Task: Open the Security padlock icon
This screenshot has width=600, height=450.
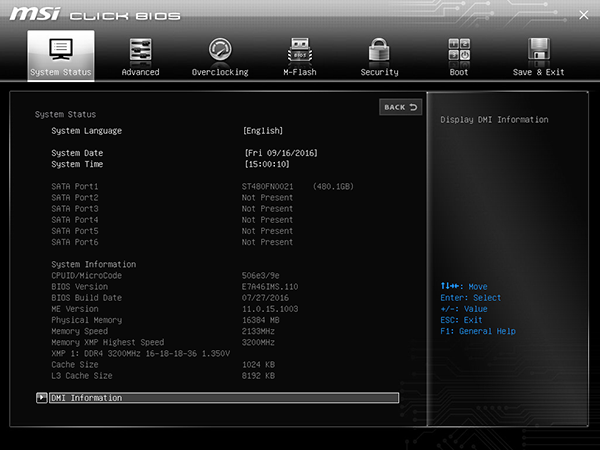Action: (x=379, y=49)
